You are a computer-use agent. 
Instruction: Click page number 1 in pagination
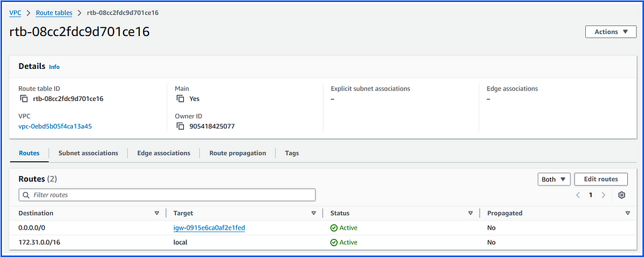pyautogui.click(x=591, y=195)
